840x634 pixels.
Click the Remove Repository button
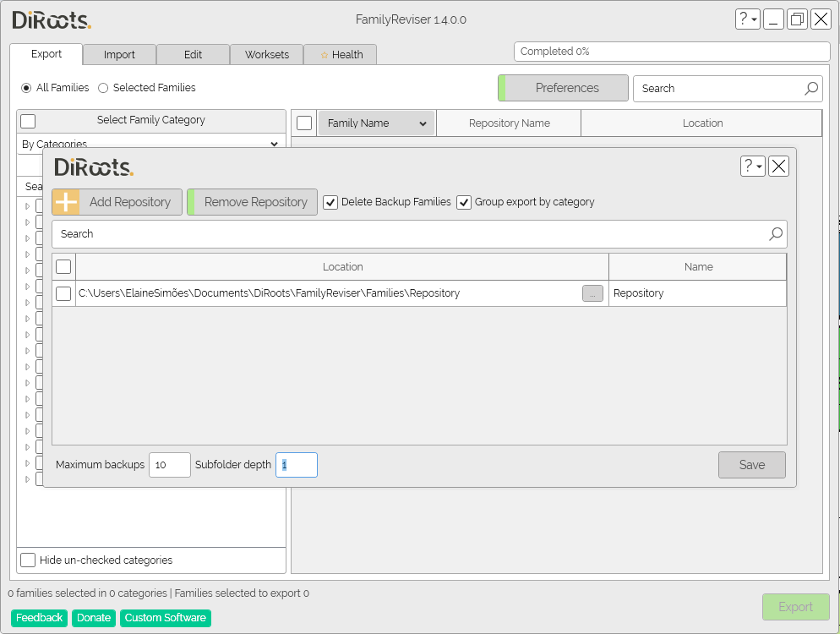[x=252, y=201]
